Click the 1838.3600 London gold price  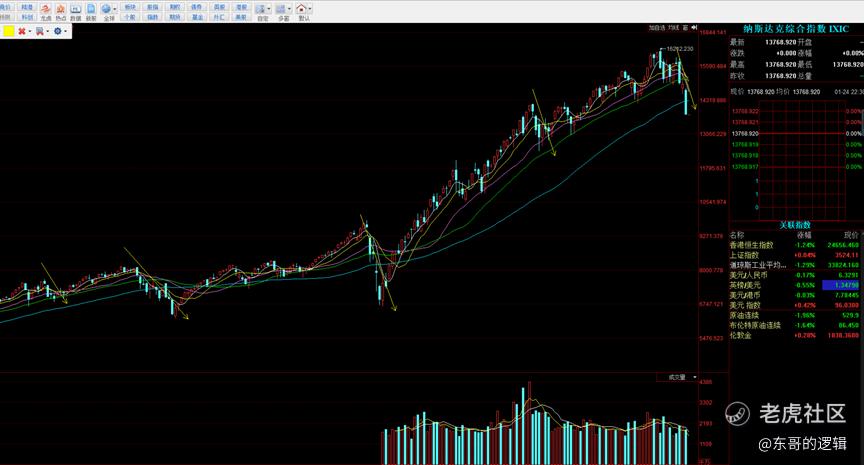[x=843, y=335]
